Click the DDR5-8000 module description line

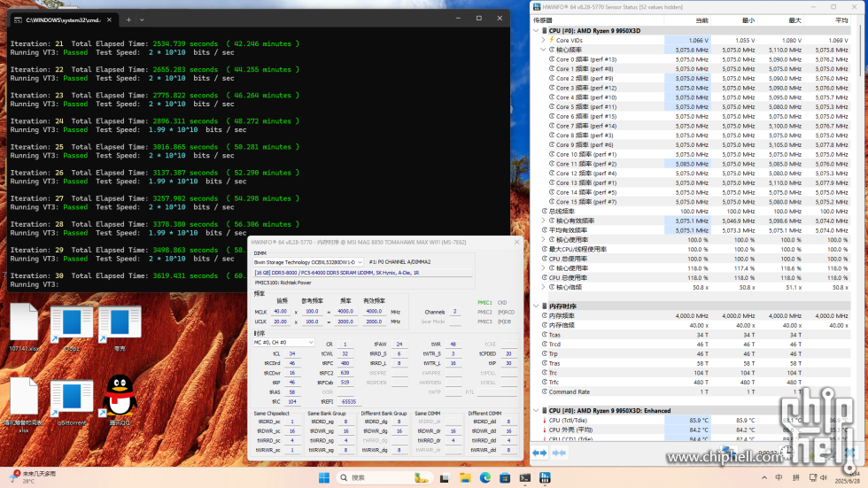[362, 273]
